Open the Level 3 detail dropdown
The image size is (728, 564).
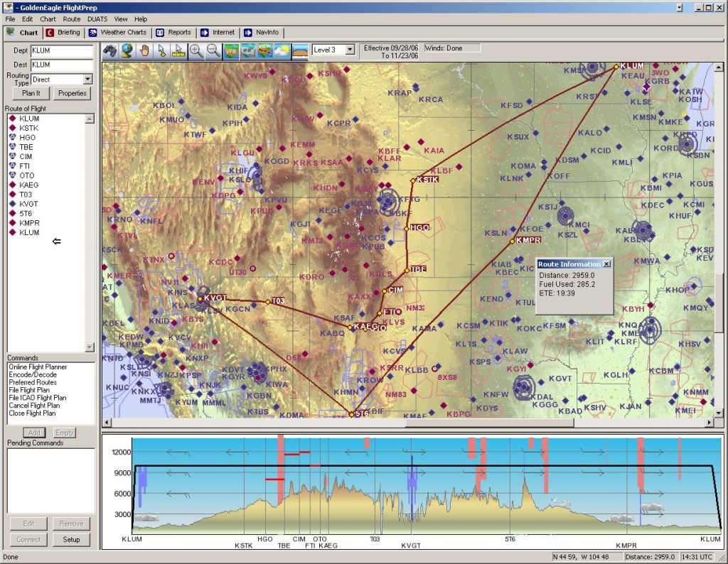pyautogui.click(x=350, y=50)
